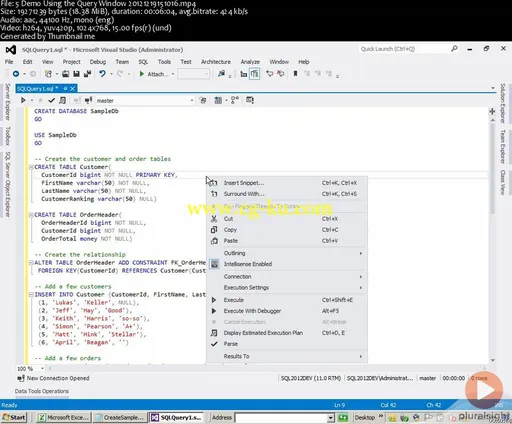This screenshot has width=512, height=424.
Task: Click the Copy icon in context menu
Action: (x=214, y=230)
